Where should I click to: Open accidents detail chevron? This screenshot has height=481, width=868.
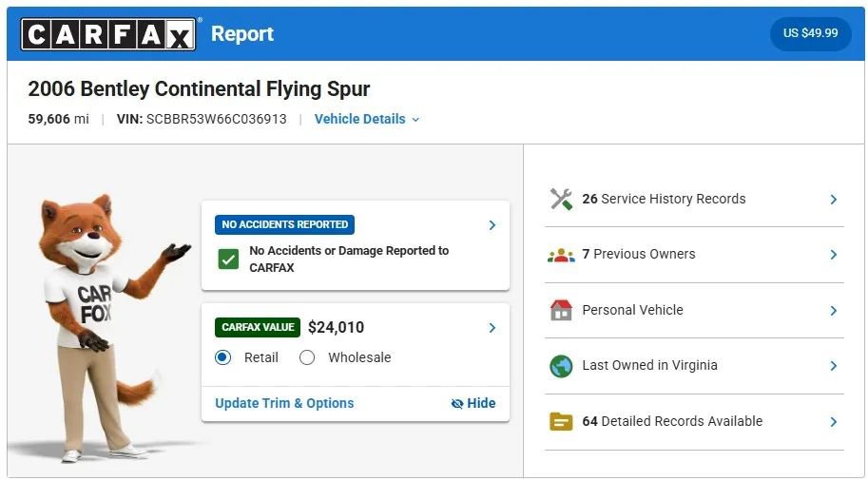(492, 225)
